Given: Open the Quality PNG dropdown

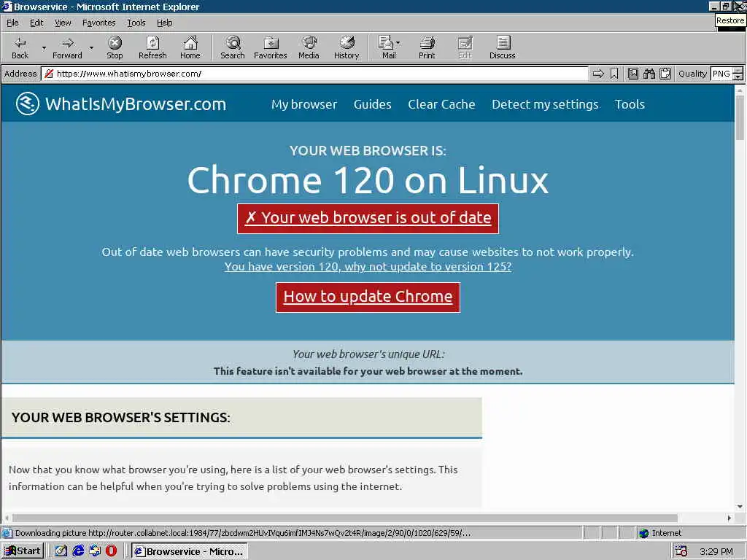Looking at the screenshot, I should [738, 74].
